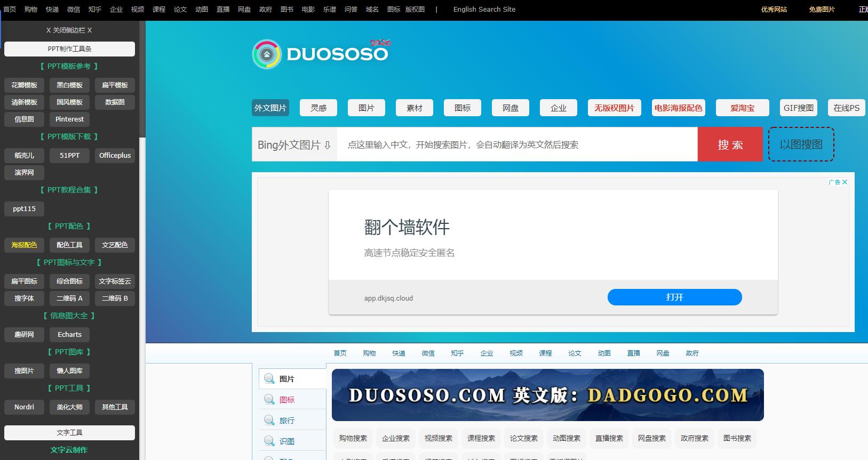Open 国风模板 in the sidebar
Screen dimensions: 868x460
(x=69, y=102)
